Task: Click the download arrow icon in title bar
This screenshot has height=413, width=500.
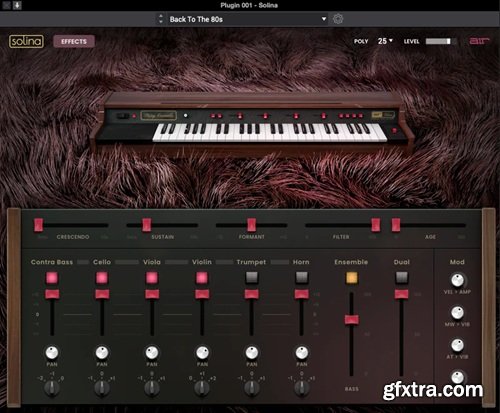Action: pyautogui.click(x=17, y=5)
